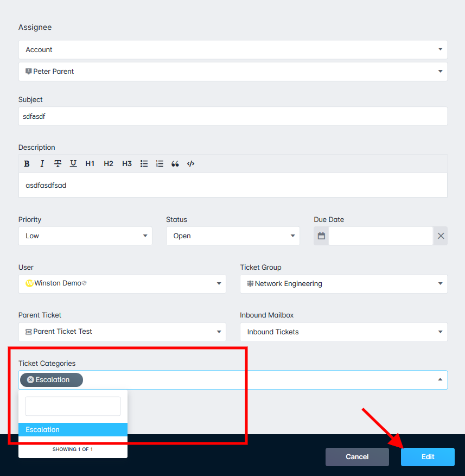Clear the Due Date with the X icon
The width and height of the screenshot is (465, 476).
click(441, 236)
